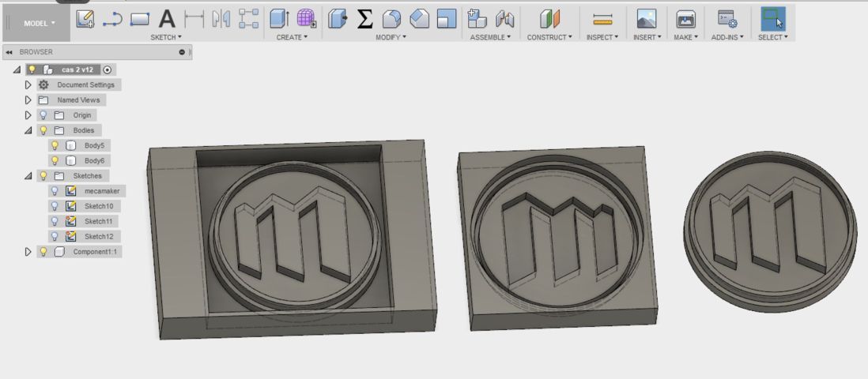Image resolution: width=868 pixels, height=379 pixels.
Task: Click the window Select tool icon
Action: [773, 19]
